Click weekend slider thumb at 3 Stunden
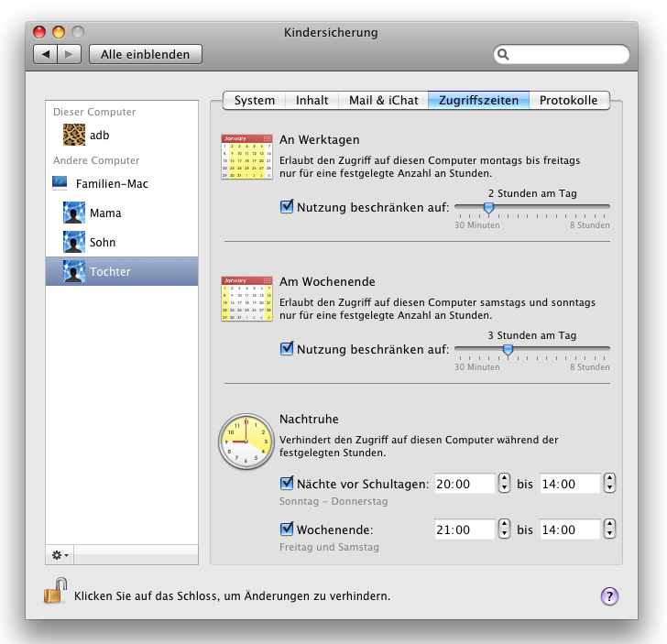Image resolution: width=667 pixels, height=644 pixels. point(508,350)
